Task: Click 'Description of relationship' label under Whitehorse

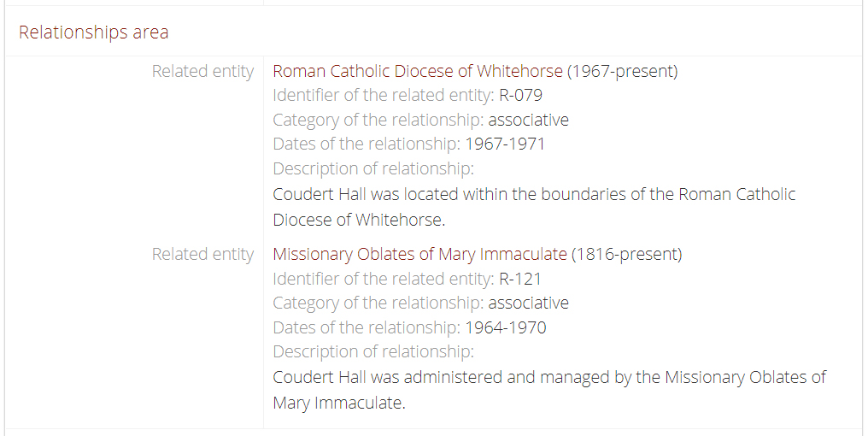Action: coord(373,168)
